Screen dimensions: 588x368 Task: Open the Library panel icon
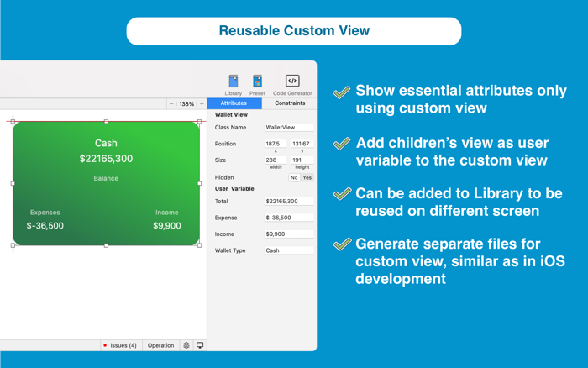pyautogui.click(x=234, y=81)
